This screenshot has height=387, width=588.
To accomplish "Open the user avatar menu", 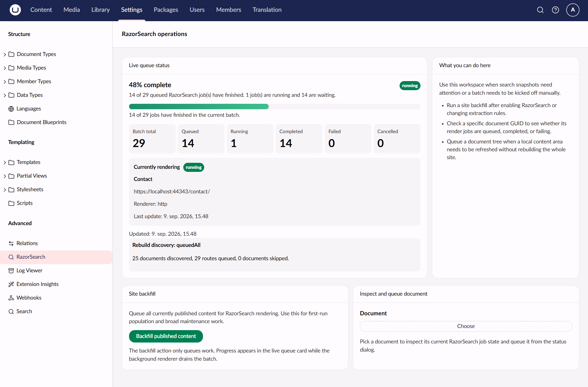I will (x=573, y=10).
